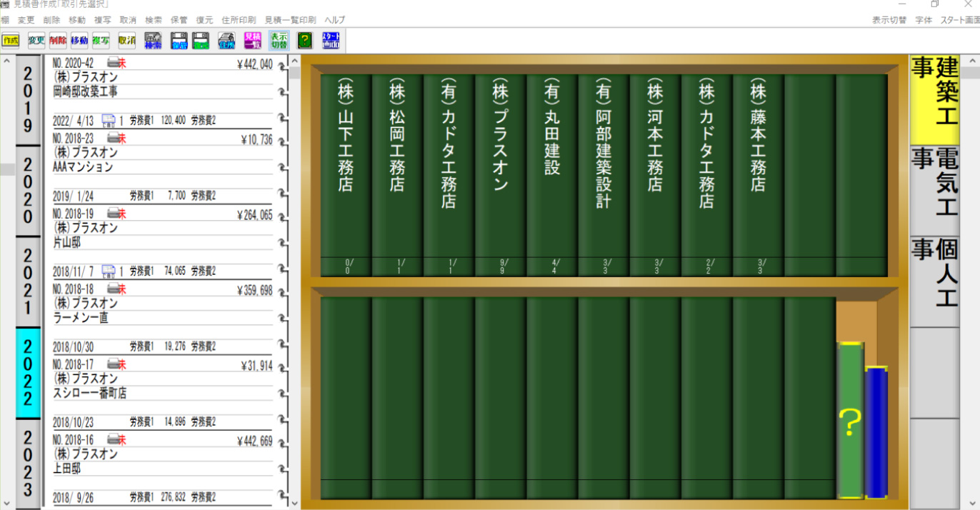Select the (有)丸田建設 book

click(551, 175)
